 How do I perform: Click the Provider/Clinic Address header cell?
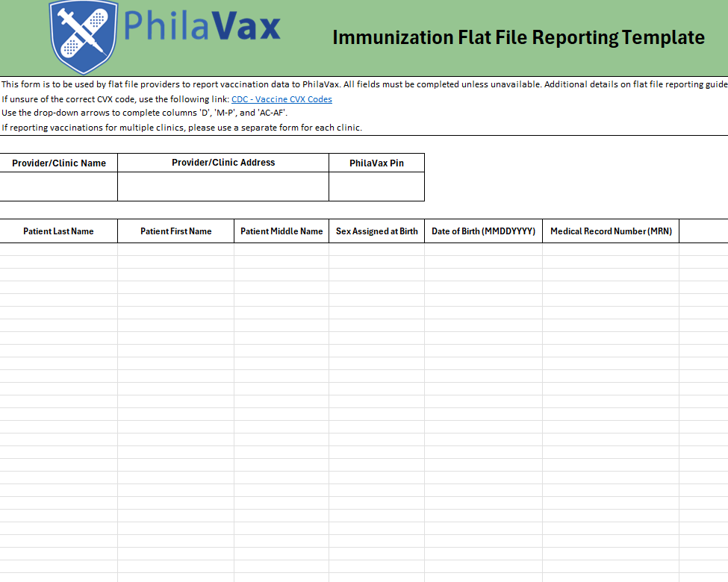223,163
